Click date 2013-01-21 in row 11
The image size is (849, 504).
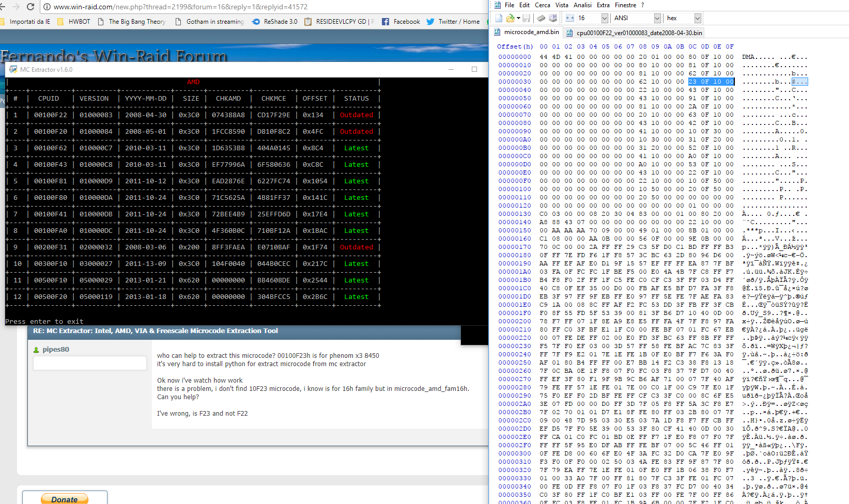pyautogui.click(x=146, y=280)
